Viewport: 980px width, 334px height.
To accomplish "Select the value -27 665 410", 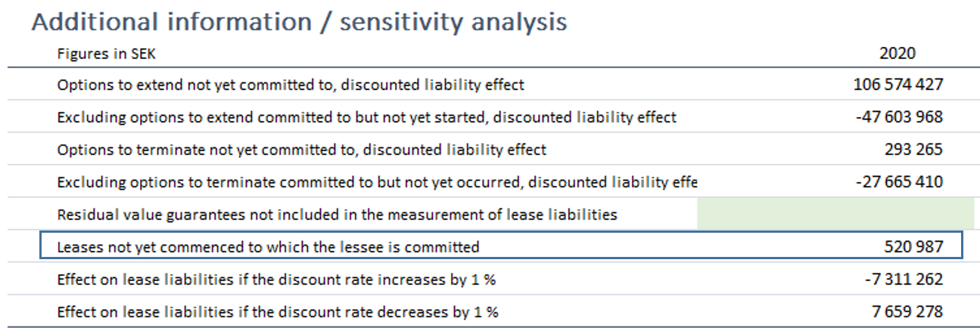I will tap(900, 181).
